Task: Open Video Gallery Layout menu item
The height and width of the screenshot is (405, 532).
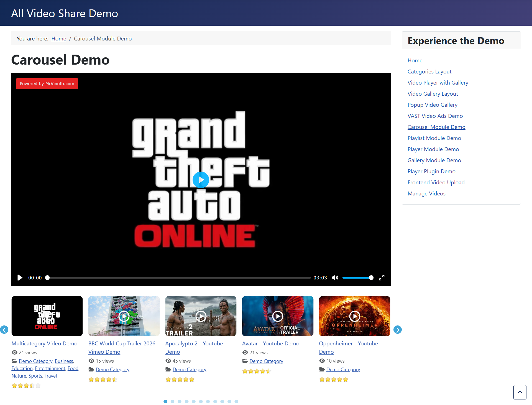Action: tap(433, 94)
